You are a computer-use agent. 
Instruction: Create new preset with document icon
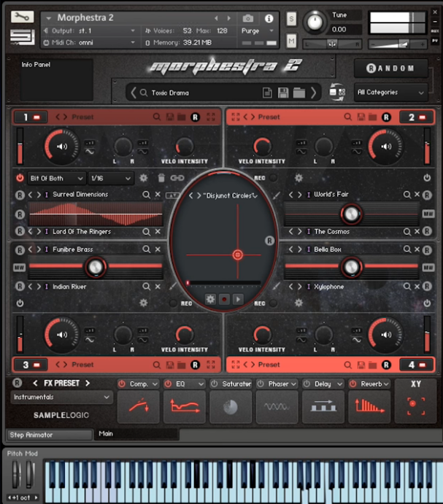pos(267,93)
